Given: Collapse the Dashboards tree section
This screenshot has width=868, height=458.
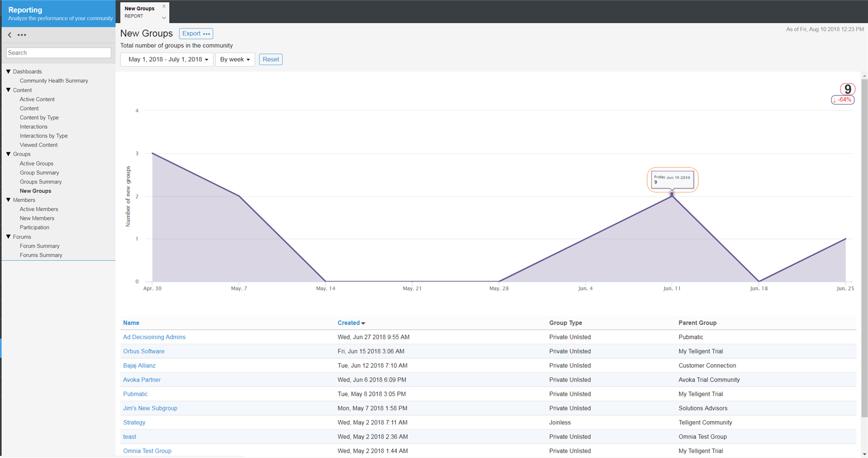Looking at the screenshot, I should pyautogui.click(x=8, y=72).
